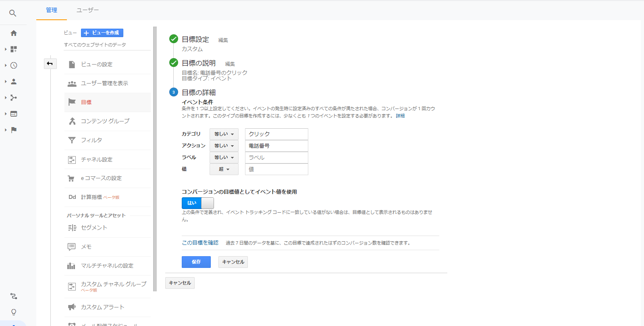
Task: Click the セグメント icon
Action: tap(72, 228)
